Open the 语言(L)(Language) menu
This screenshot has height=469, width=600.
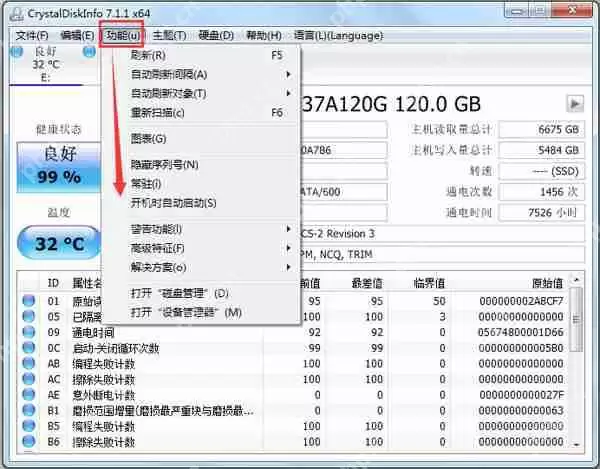pyautogui.click(x=338, y=36)
